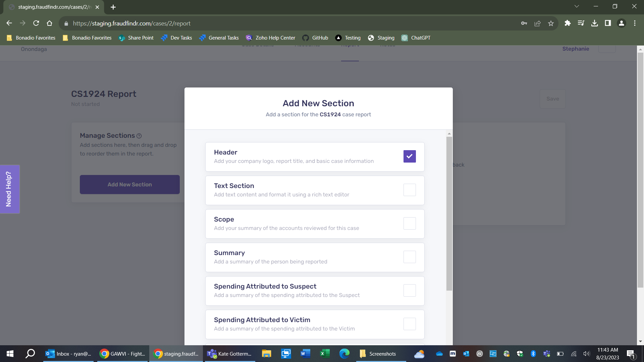Reload the page with refresh icon

(36, 23)
